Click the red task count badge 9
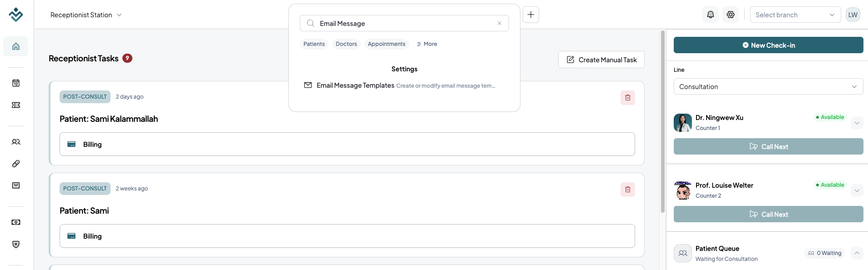 127,58
